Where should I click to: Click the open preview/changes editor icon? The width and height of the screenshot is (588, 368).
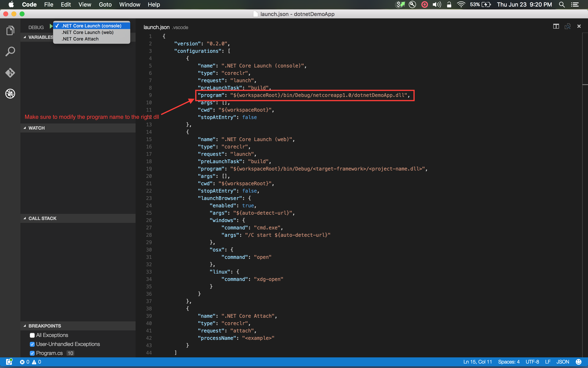(568, 26)
